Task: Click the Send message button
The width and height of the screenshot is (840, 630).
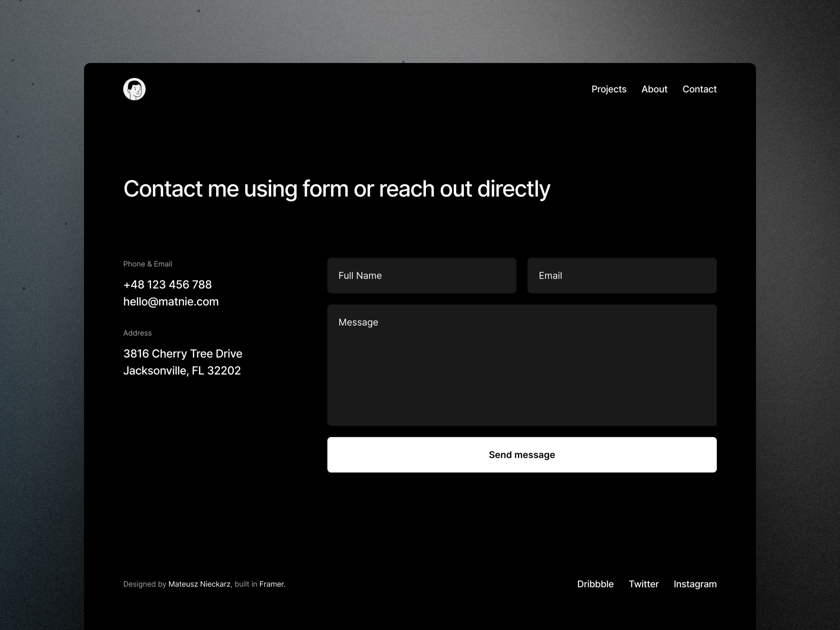Action: 522,454
